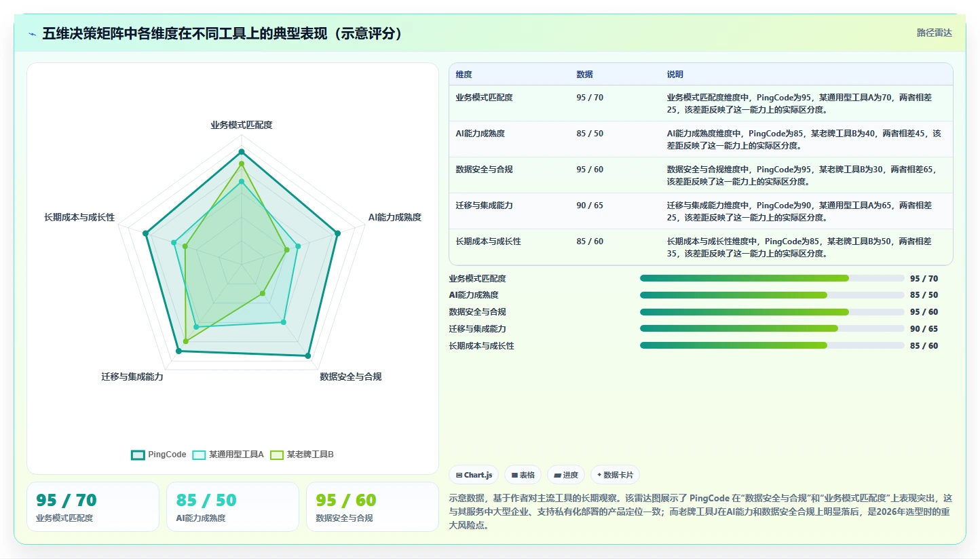Click the 路径雷达 label in header
This screenshot has height=559, width=980.
coord(935,33)
